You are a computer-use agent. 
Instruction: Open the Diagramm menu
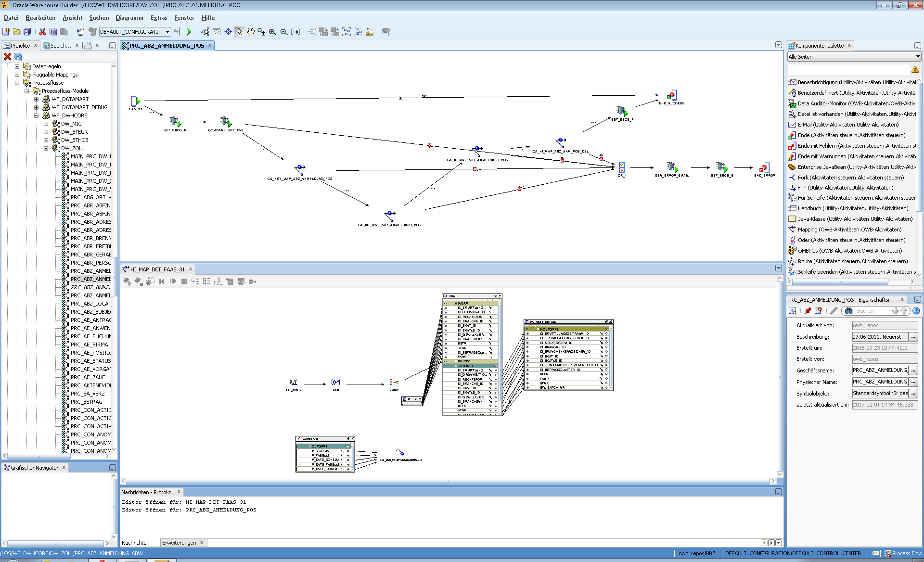coord(129,18)
